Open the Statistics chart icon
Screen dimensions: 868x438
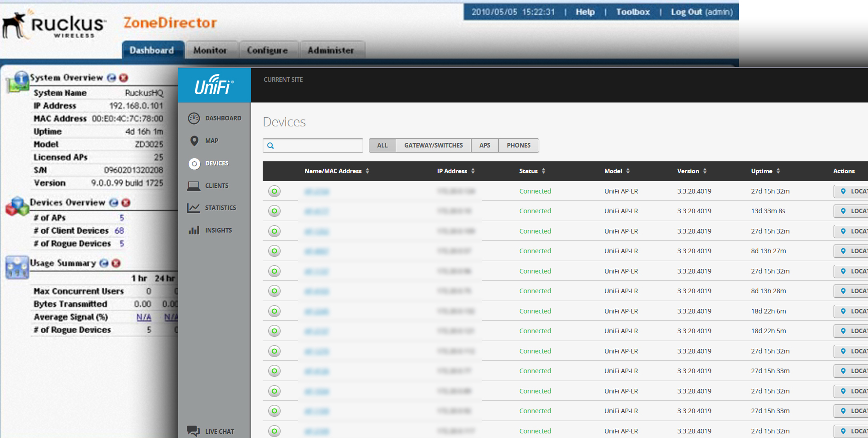(193, 208)
